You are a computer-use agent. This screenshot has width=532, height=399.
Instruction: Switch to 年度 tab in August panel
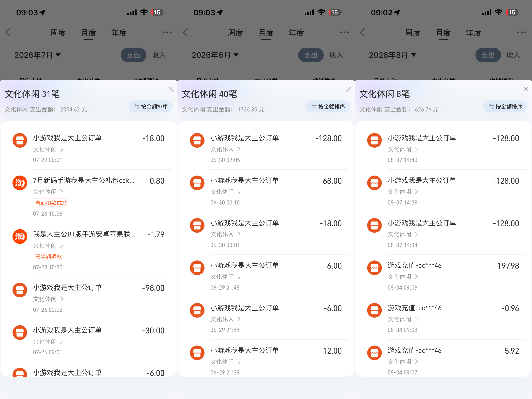click(474, 33)
